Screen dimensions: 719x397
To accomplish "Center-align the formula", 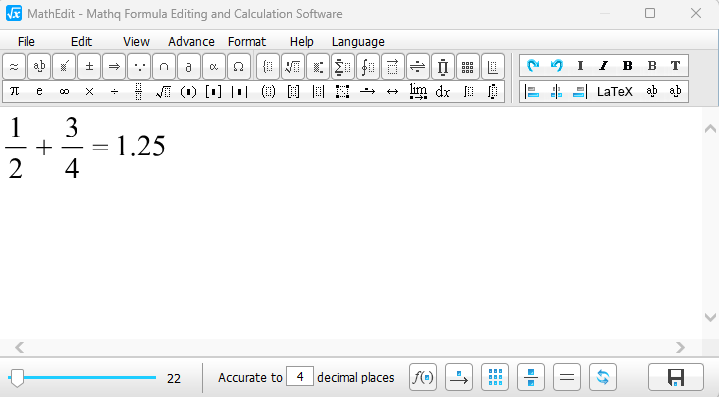I will click(557, 92).
